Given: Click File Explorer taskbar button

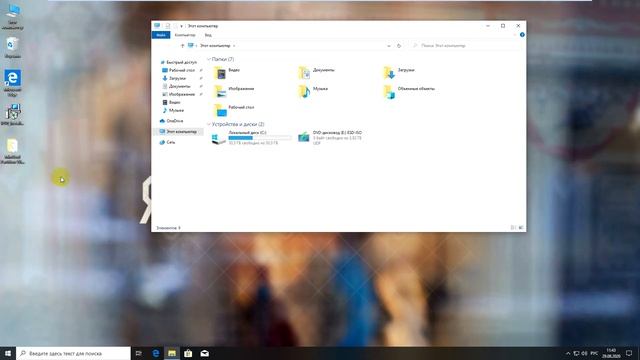Looking at the screenshot, I should 172,353.
